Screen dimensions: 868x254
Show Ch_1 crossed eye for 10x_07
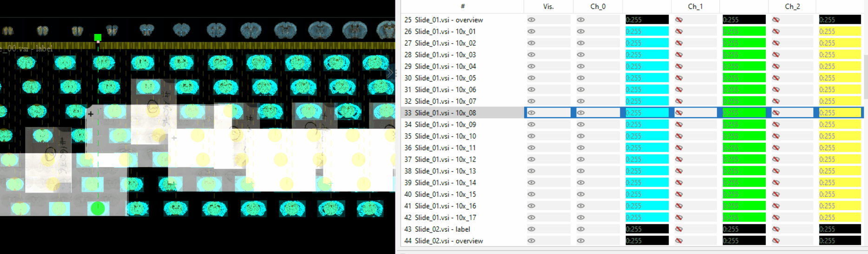point(679,101)
